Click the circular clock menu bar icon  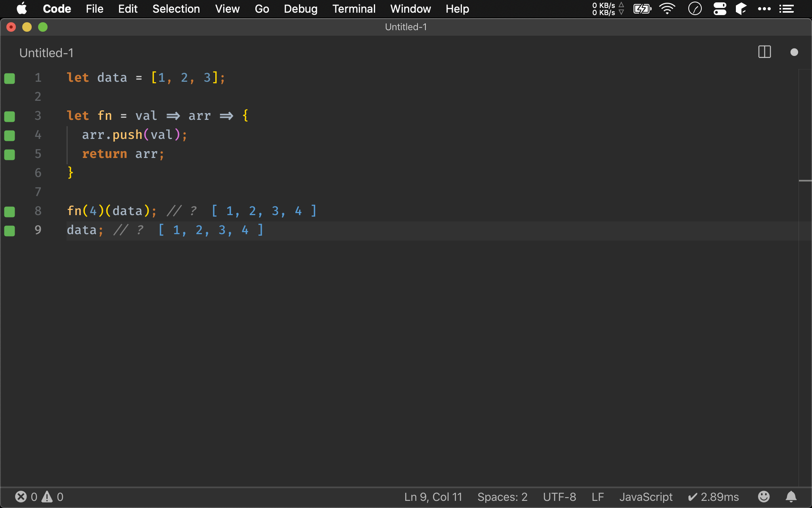[695, 9]
